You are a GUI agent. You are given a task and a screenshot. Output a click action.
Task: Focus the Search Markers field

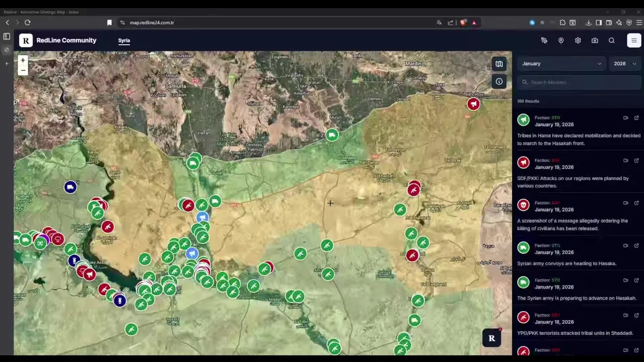580,82
